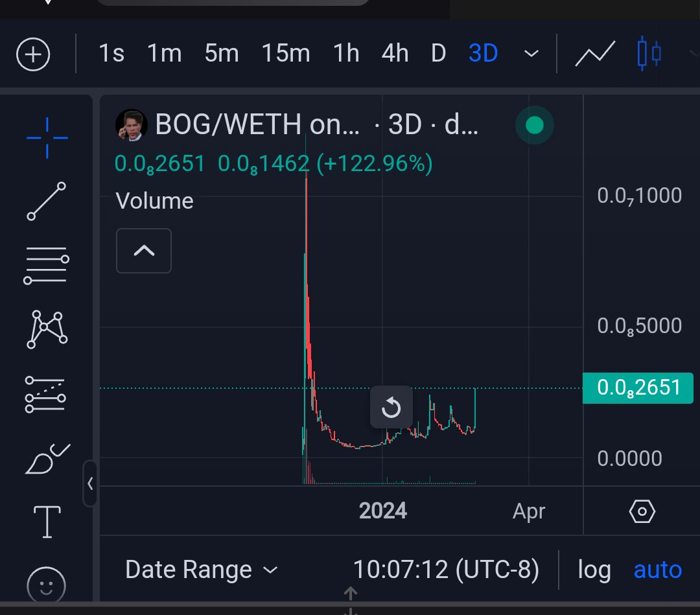Toggle the log scale
Image resolution: width=700 pixels, height=615 pixels.
[594, 570]
